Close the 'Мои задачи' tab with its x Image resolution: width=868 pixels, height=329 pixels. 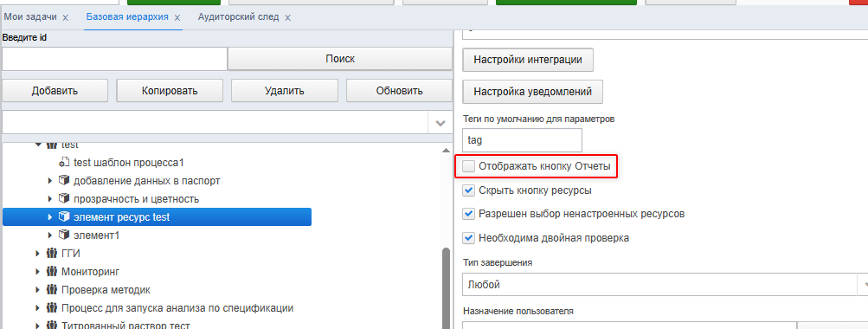pyautogui.click(x=65, y=17)
